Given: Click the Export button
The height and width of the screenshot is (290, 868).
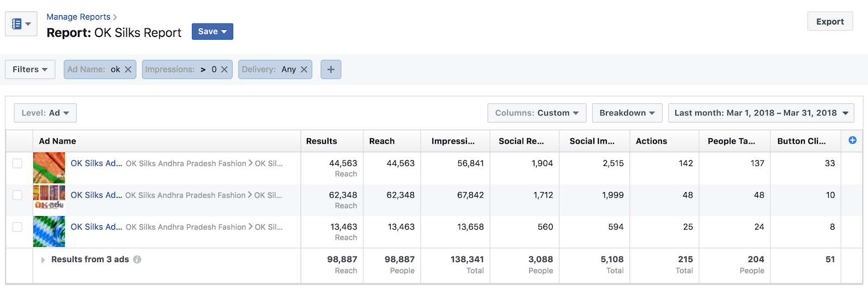Looking at the screenshot, I should coord(829,22).
